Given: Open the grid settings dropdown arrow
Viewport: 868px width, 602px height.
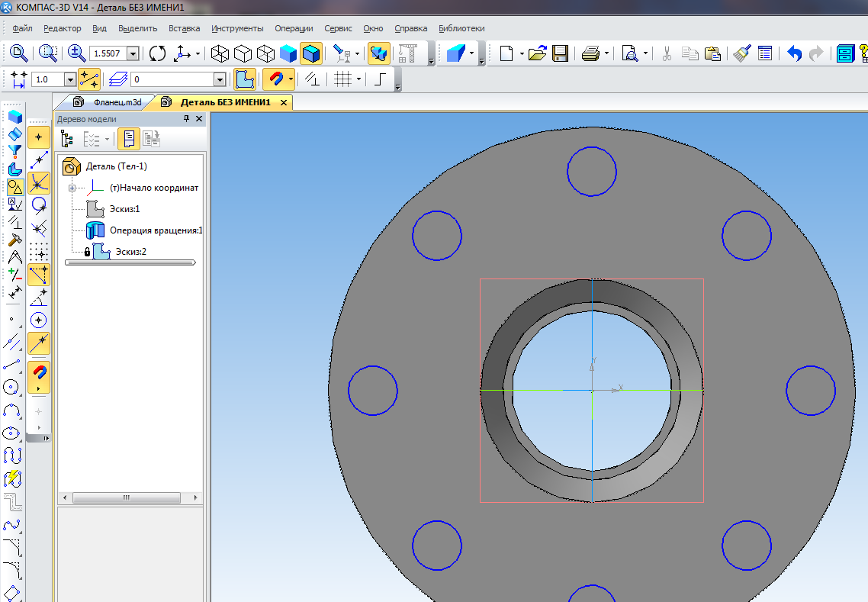Looking at the screenshot, I should click(358, 80).
